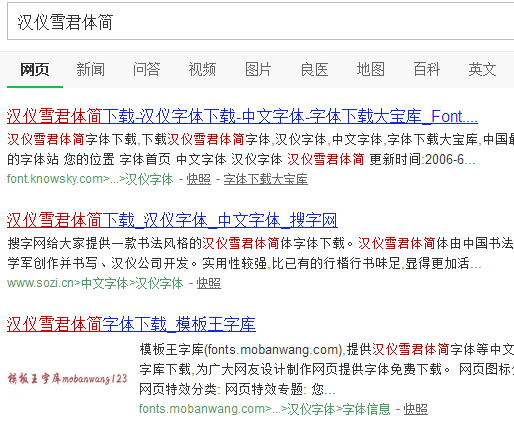Click the search input field with 汉仪雪君体简
The image size is (514, 426).
click(261, 22)
